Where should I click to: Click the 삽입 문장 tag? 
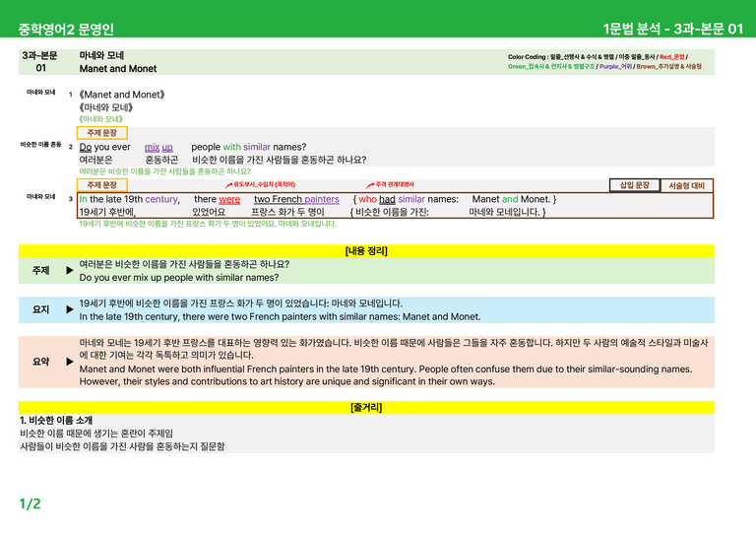click(635, 185)
